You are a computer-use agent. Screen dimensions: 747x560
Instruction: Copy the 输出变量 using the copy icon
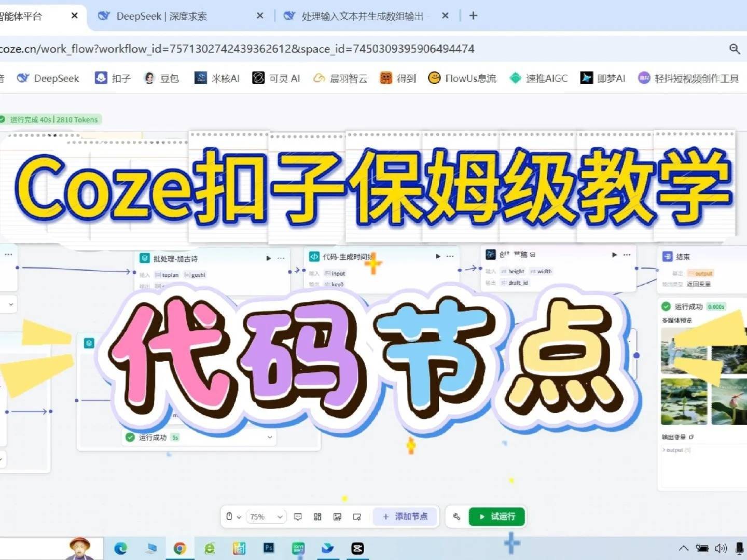click(x=691, y=437)
